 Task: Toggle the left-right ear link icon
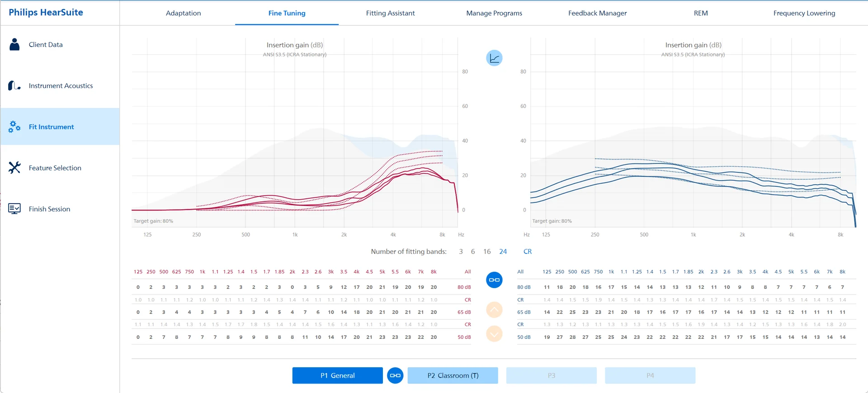[494, 280]
